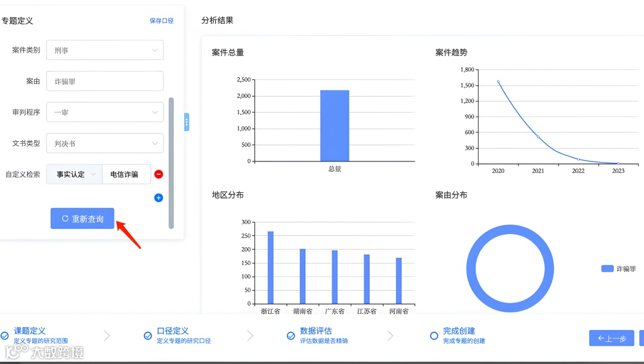The image size is (644, 364).
Task: Click the 专题定义 heading
Action: click(17, 21)
